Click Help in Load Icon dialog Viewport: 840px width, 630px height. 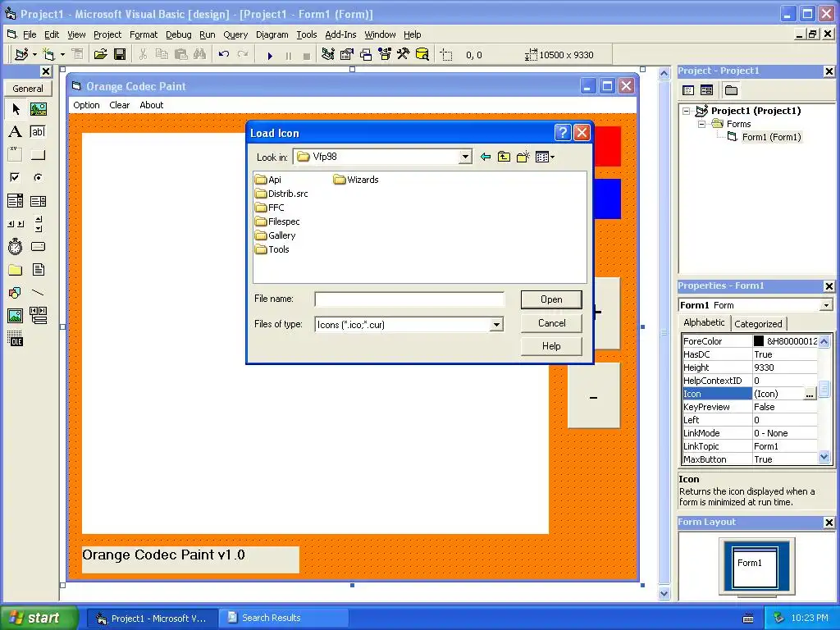(551, 346)
